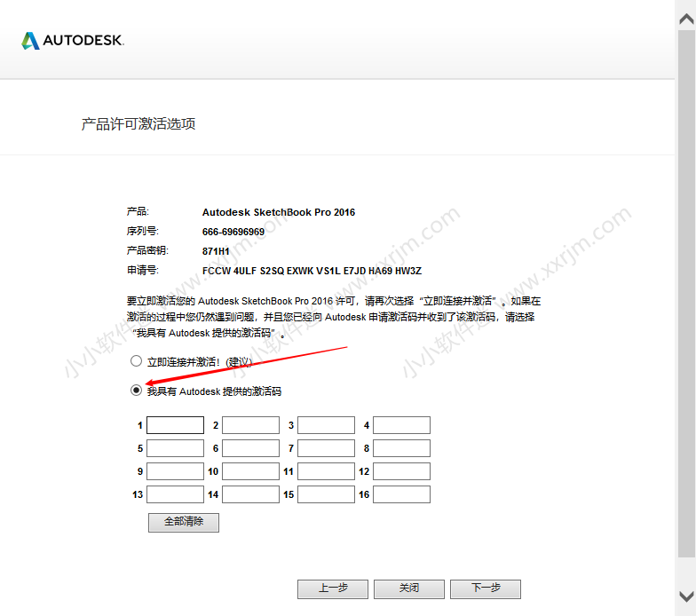The width and height of the screenshot is (696, 616).
Task: Focus activation code field 9
Action: click(176, 471)
